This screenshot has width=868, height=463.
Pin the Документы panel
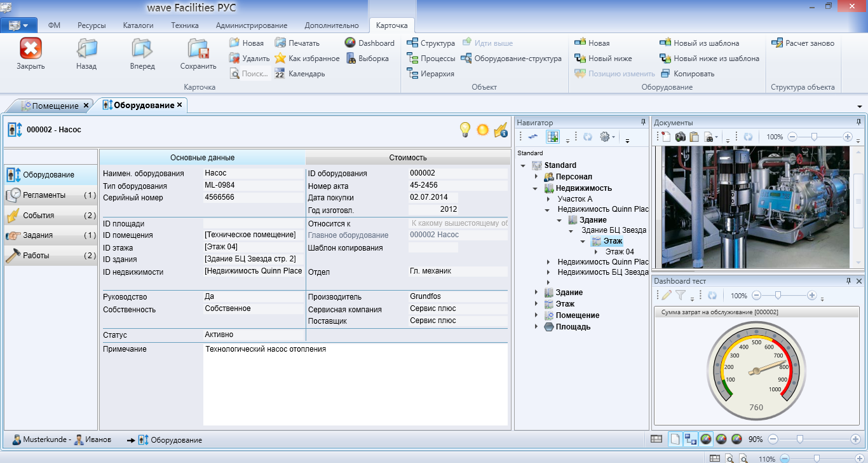[859, 122]
